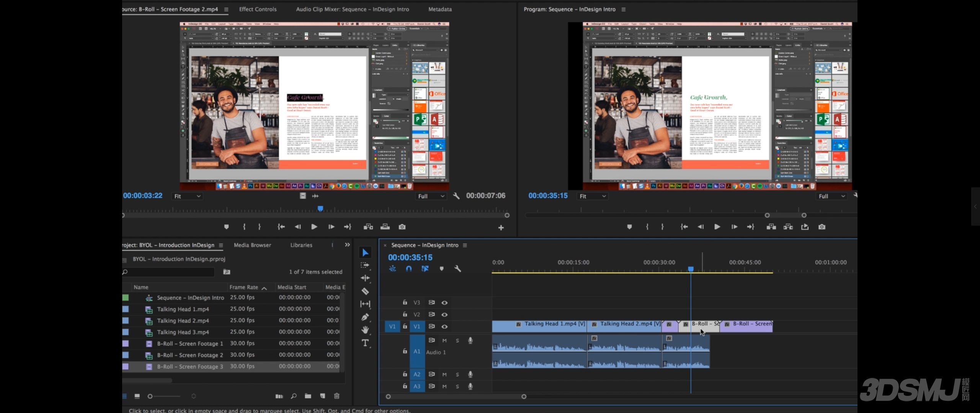The width and height of the screenshot is (980, 413).
Task: Select the Hand tool
Action: (365, 330)
